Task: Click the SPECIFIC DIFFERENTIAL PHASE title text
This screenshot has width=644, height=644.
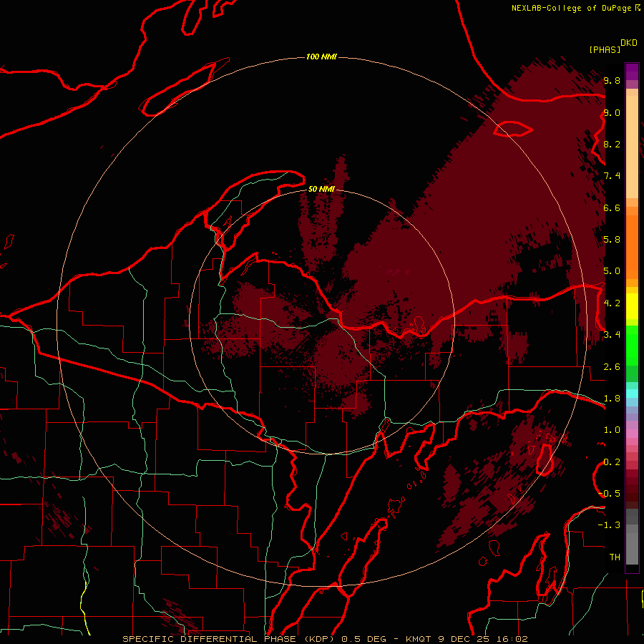Action: tap(210, 639)
